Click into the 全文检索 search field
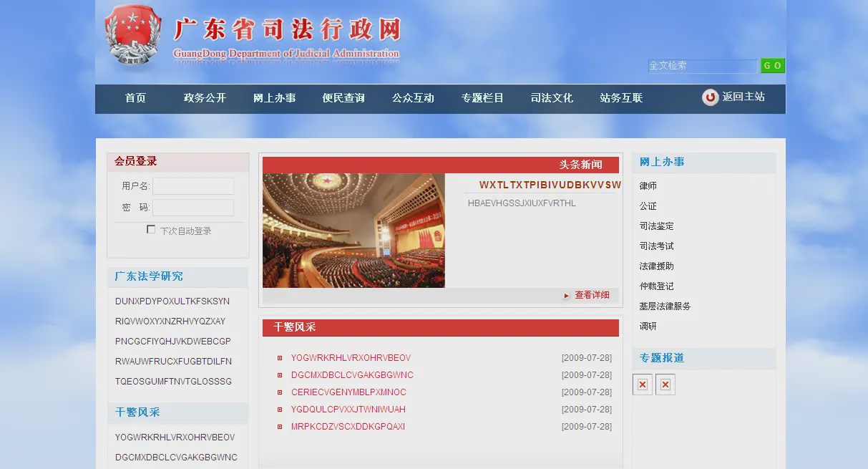Image resolution: width=868 pixels, height=469 pixels. [x=702, y=66]
